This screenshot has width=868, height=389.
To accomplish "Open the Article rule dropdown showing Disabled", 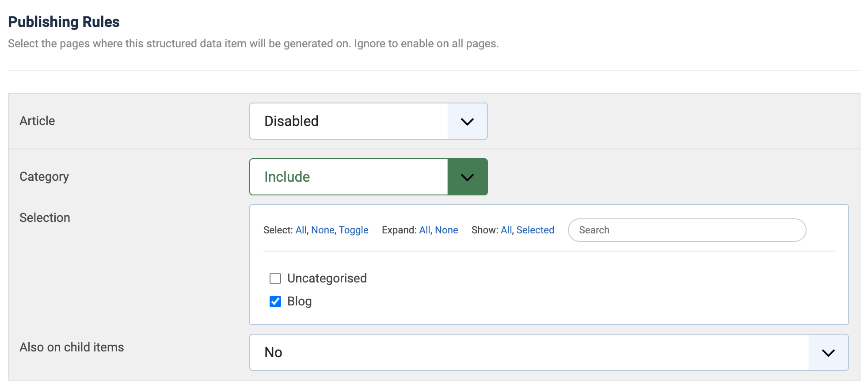I will [x=368, y=121].
